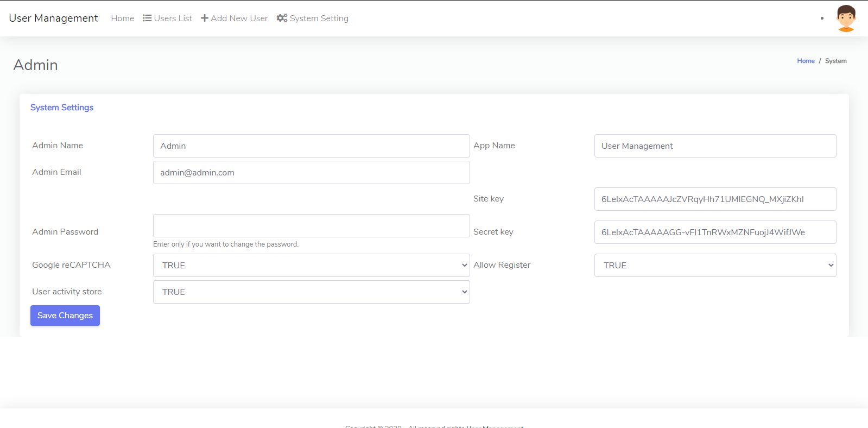Click the plus icon for Add New User
The width and height of the screenshot is (868, 428).
[205, 18]
